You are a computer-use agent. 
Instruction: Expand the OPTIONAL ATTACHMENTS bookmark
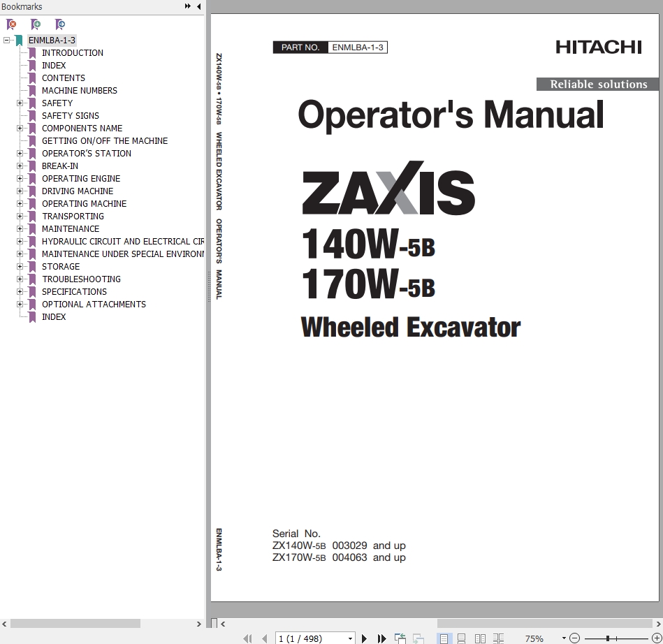tap(20, 304)
